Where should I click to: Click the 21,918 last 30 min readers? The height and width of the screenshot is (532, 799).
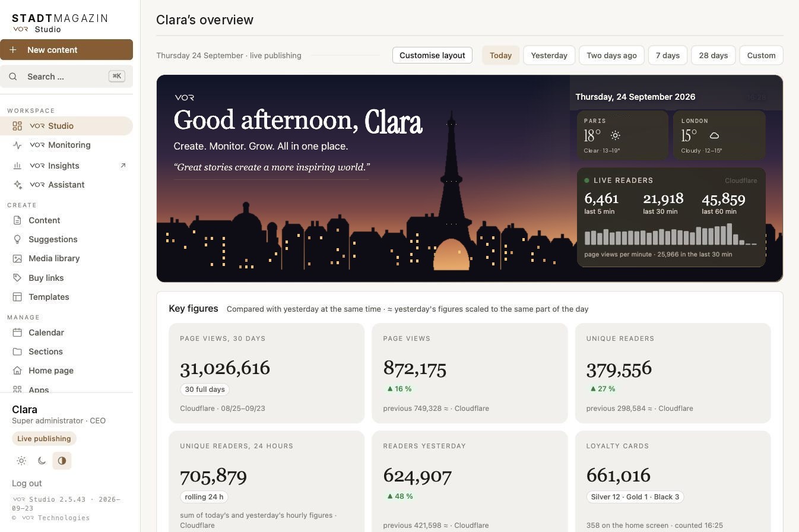pyautogui.click(x=663, y=199)
